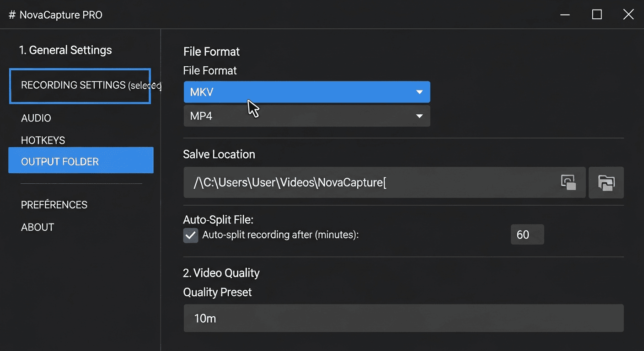Image resolution: width=644 pixels, height=351 pixels.
Task: Open the Preferences section
Action: pos(54,205)
